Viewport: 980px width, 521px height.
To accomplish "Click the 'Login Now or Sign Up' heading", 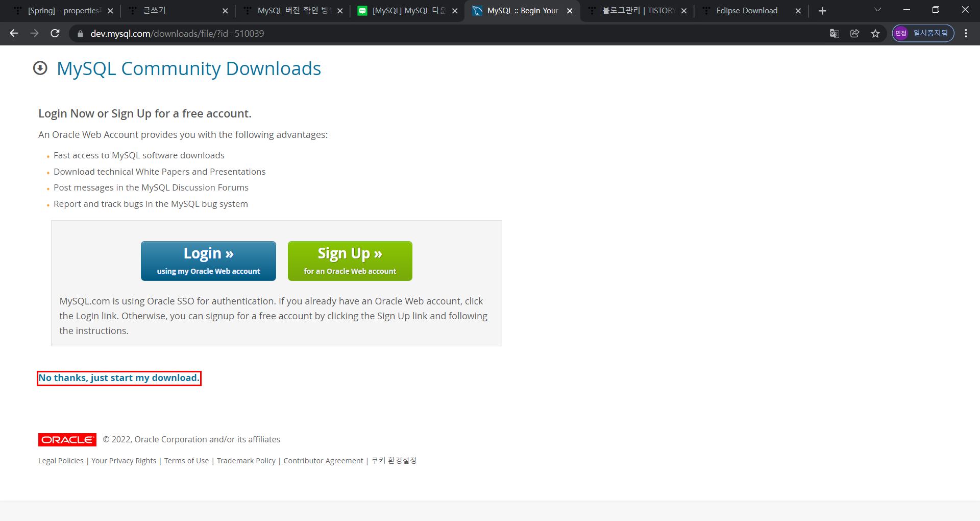I will 145,113.
